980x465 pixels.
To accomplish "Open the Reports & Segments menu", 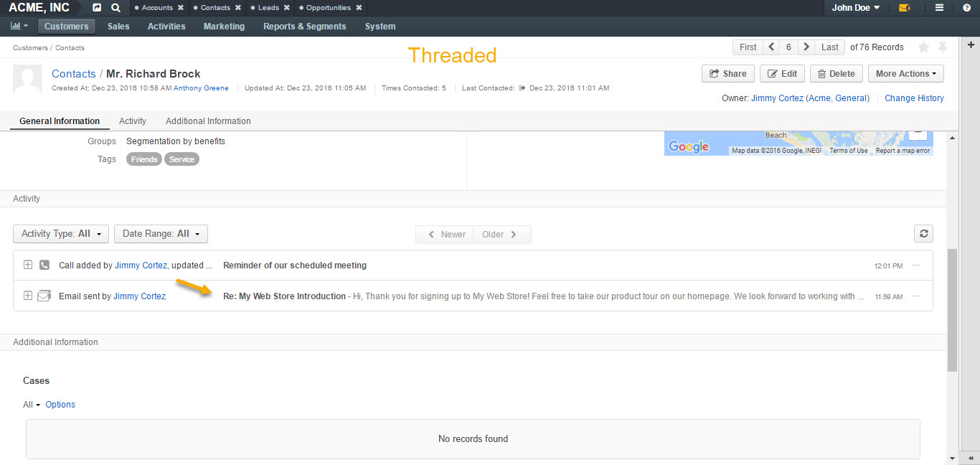I will coord(304,27).
